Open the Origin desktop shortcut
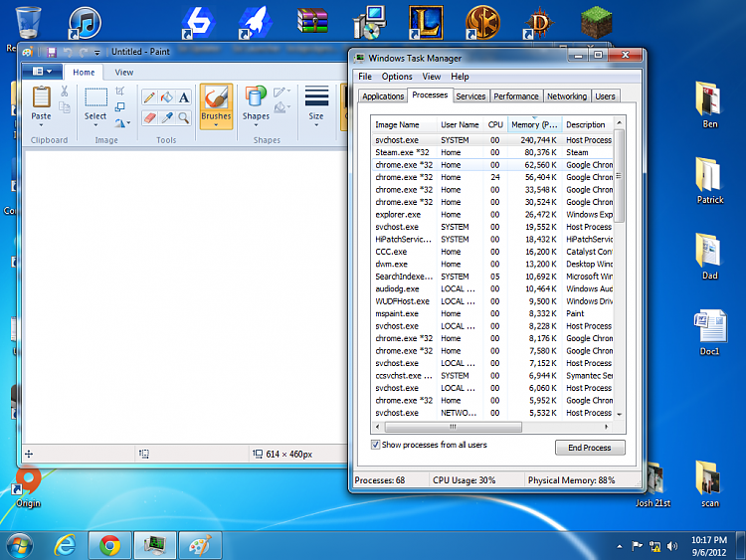Viewport: 746px width, 560px height. tap(28, 487)
